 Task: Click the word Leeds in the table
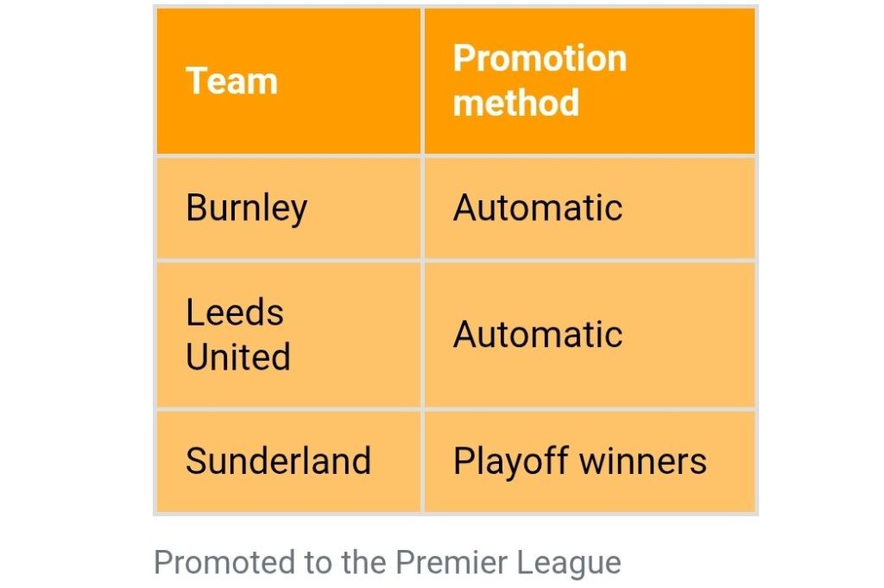pos(235,313)
